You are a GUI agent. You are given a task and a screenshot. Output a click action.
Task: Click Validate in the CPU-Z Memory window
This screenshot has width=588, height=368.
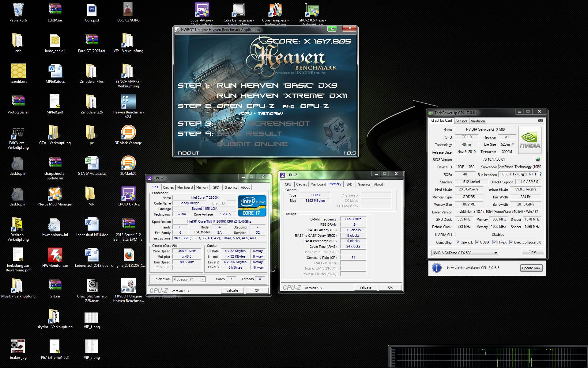[365, 287]
